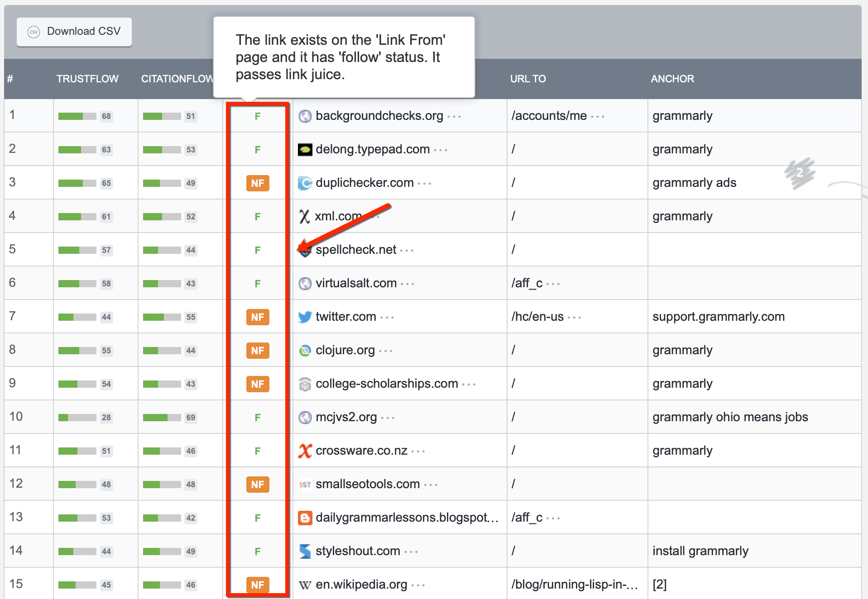The height and width of the screenshot is (599, 868).
Task: Click the college-scholarships.com favicon
Action: tap(305, 384)
